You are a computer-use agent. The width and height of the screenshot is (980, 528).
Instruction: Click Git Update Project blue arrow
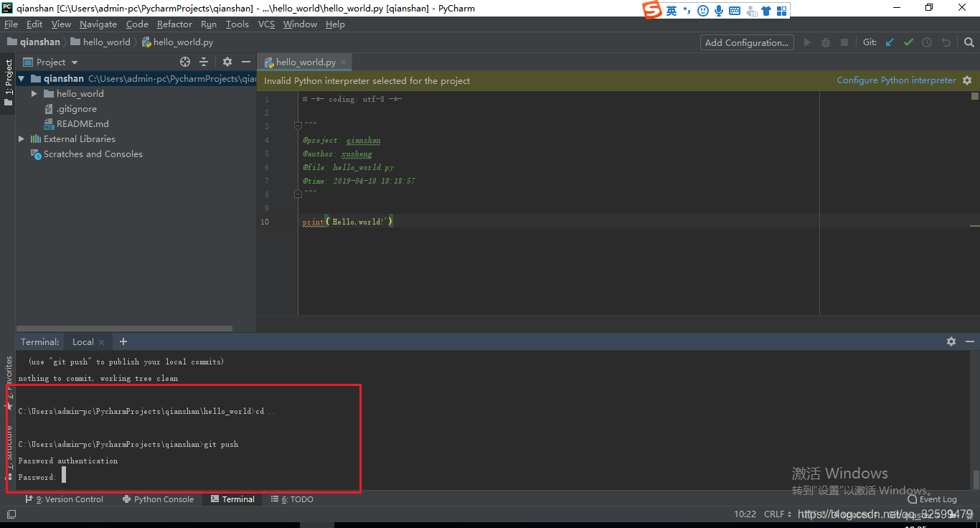coord(890,42)
